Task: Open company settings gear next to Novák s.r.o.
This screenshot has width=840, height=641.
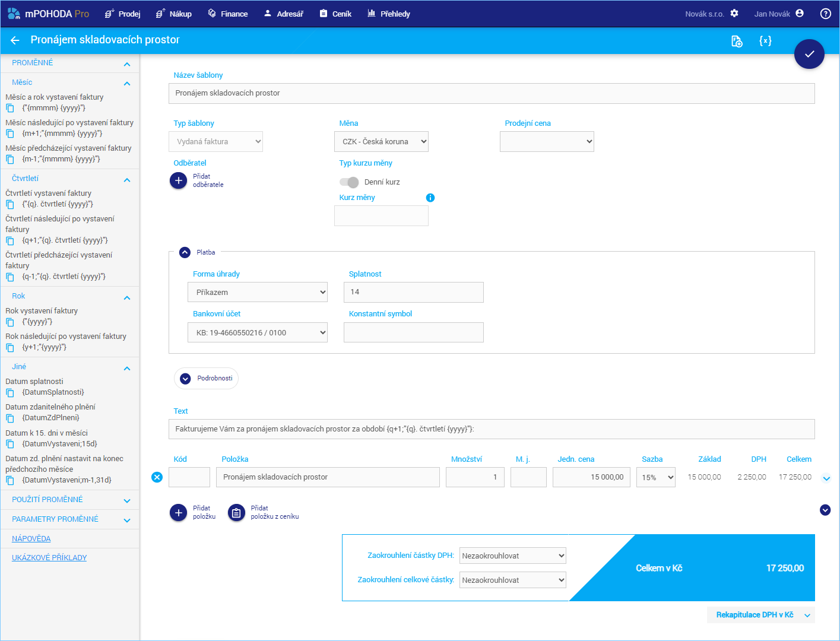Action: [734, 13]
